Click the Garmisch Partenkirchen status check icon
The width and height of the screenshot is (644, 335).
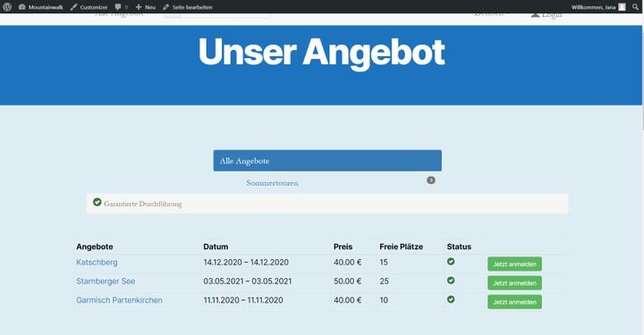click(451, 299)
